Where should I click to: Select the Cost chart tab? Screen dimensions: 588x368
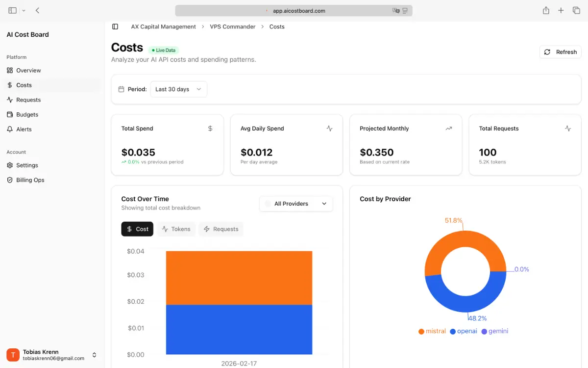137,229
